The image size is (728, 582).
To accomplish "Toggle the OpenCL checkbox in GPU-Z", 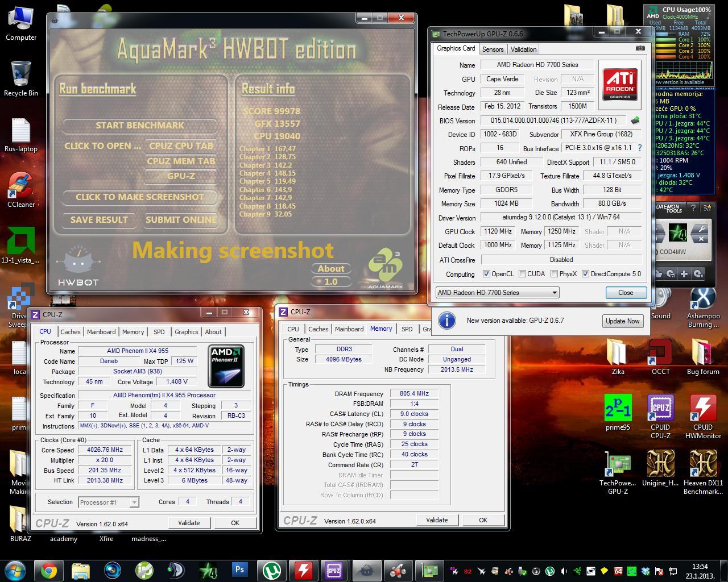I will [x=486, y=274].
